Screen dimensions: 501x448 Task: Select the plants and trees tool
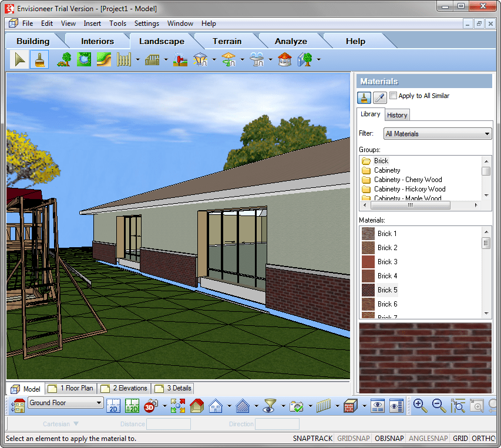coord(64,60)
